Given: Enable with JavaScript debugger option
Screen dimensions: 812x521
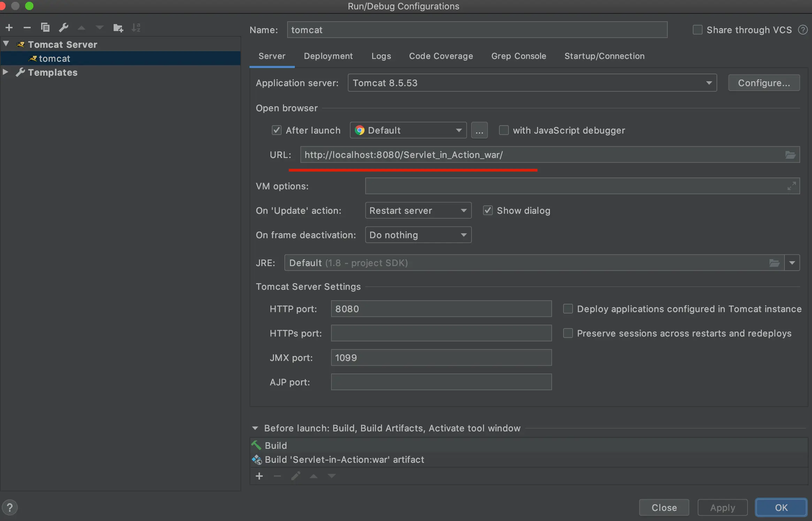Looking at the screenshot, I should point(504,130).
